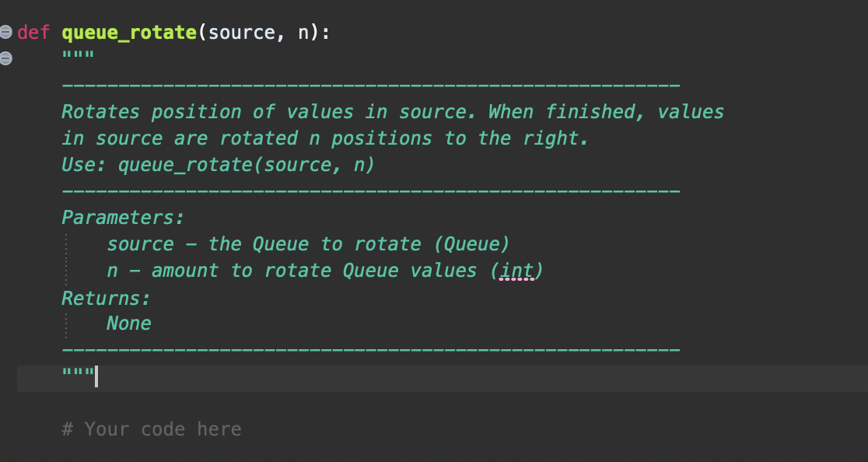The width and height of the screenshot is (868, 462).
Task: Click the word 'Rotates' in docstring
Action: pos(101,112)
